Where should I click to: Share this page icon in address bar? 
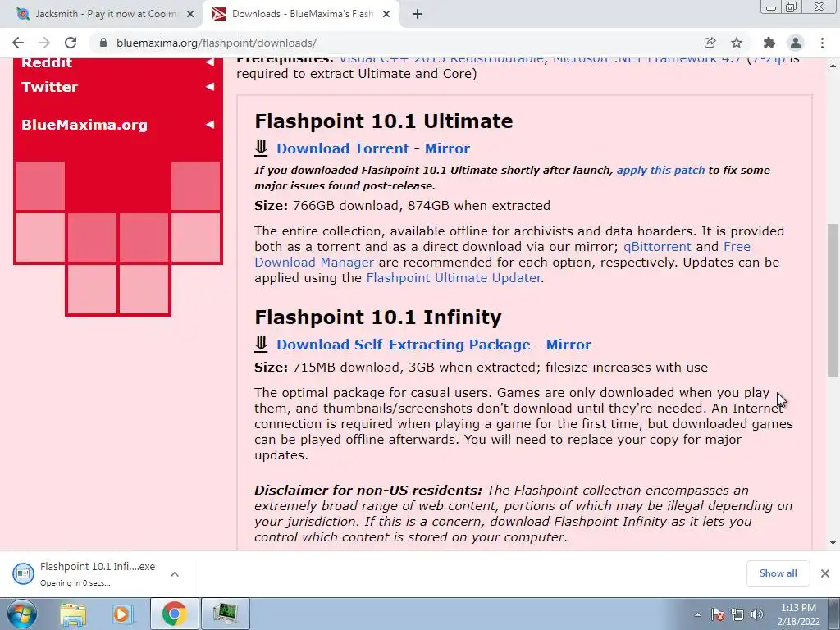pyautogui.click(x=710, y=43)
